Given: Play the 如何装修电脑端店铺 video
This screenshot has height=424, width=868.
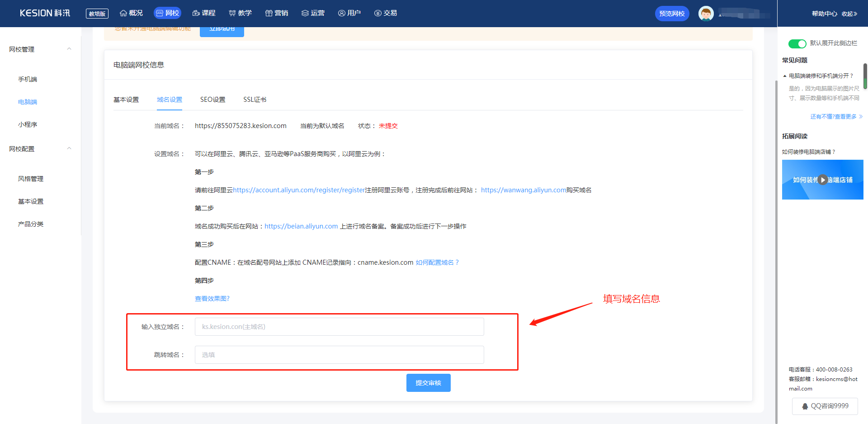Looking at the screenshot, I should tap(823, 180).
